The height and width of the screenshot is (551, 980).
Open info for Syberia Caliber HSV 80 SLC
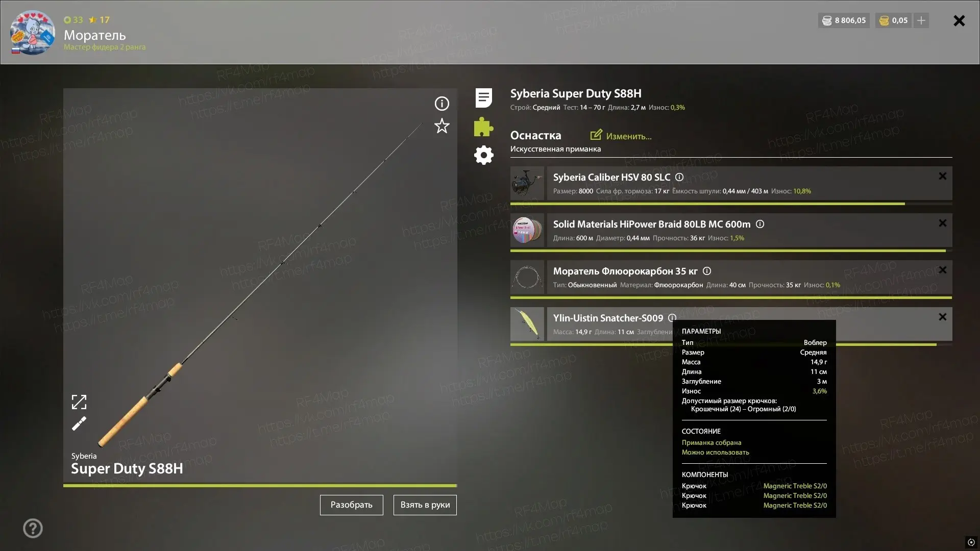tap(679, 177)
